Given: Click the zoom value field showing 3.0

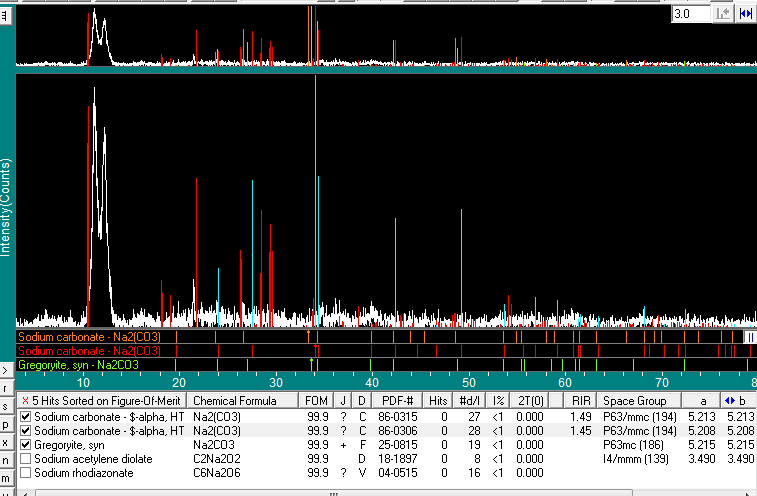Looking at the screenshot, I should (691, 14).
